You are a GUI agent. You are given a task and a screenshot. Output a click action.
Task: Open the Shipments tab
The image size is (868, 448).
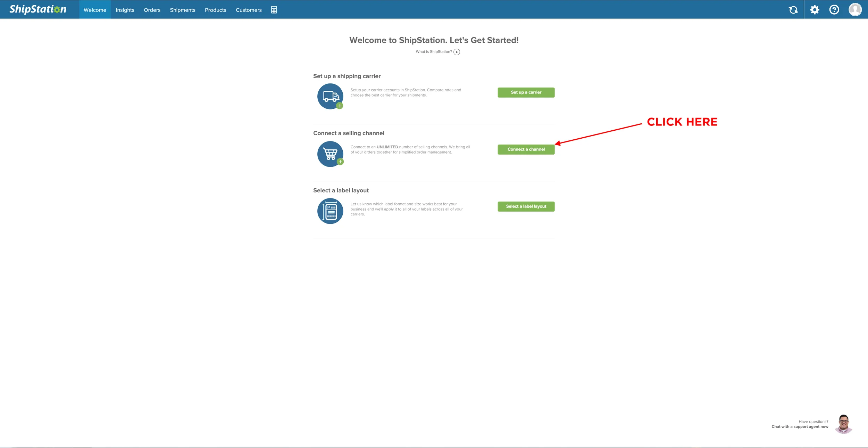[183, 10]
